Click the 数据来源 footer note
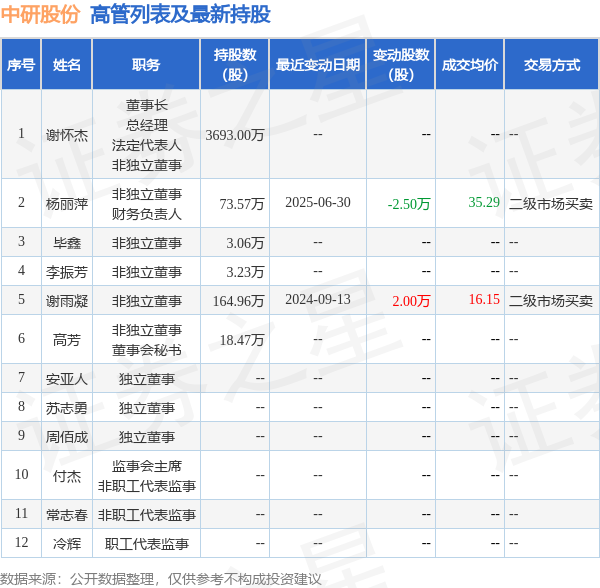Viewport: 600px width, 588px height. 161,579
